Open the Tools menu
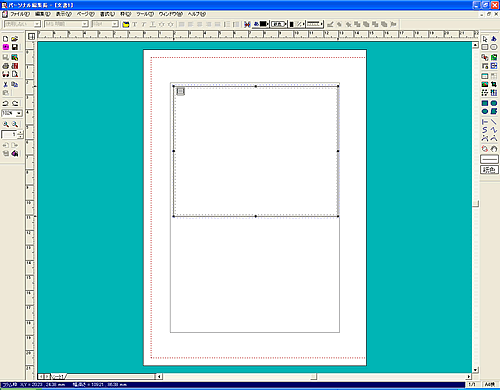Viewport: 500px width, 390px height. click(x=145, y=14)
